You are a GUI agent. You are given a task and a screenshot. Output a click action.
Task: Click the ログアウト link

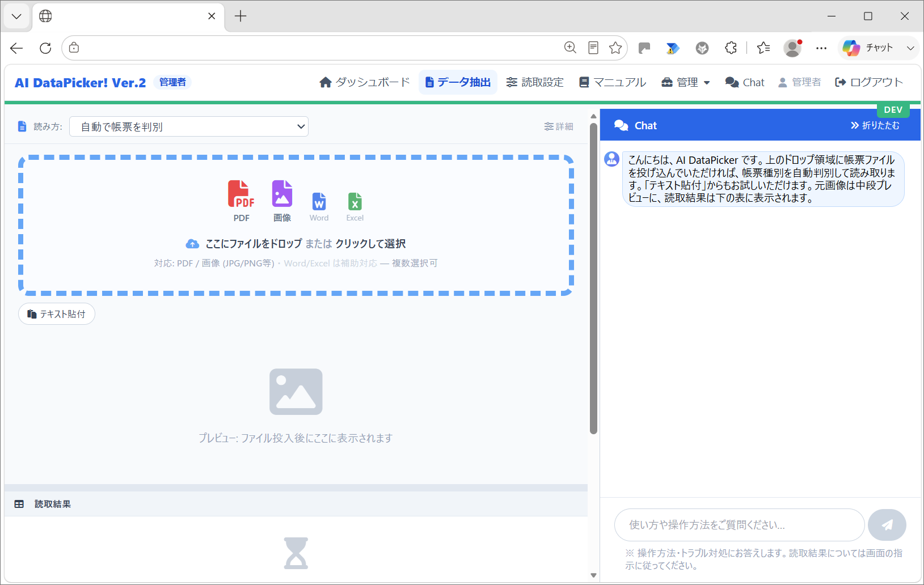pos(868,82)
